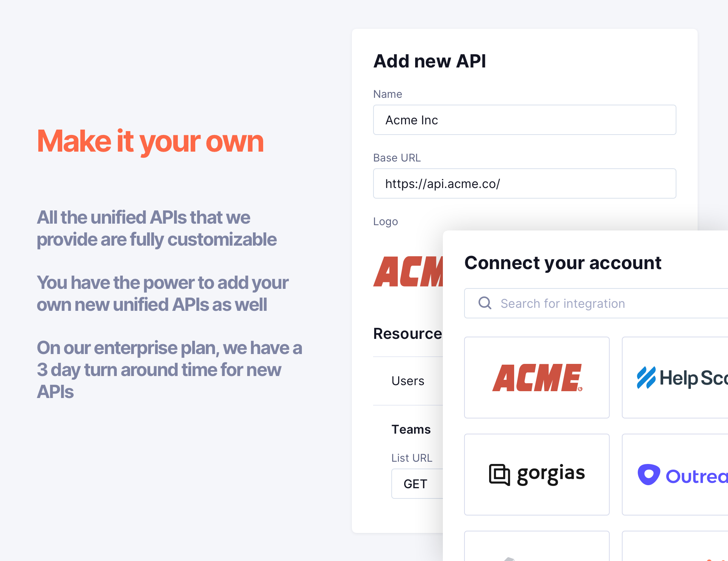728x561 pixels.
Task: Click the magnifier icon in integration search
Action: click(x=485, y=303)
